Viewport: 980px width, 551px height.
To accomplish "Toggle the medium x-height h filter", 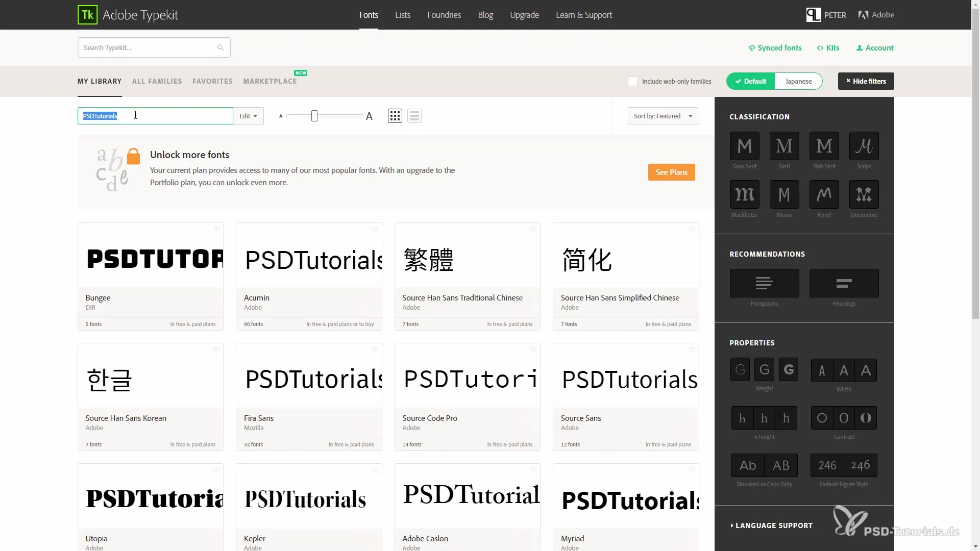I will [x=764, y=418].
